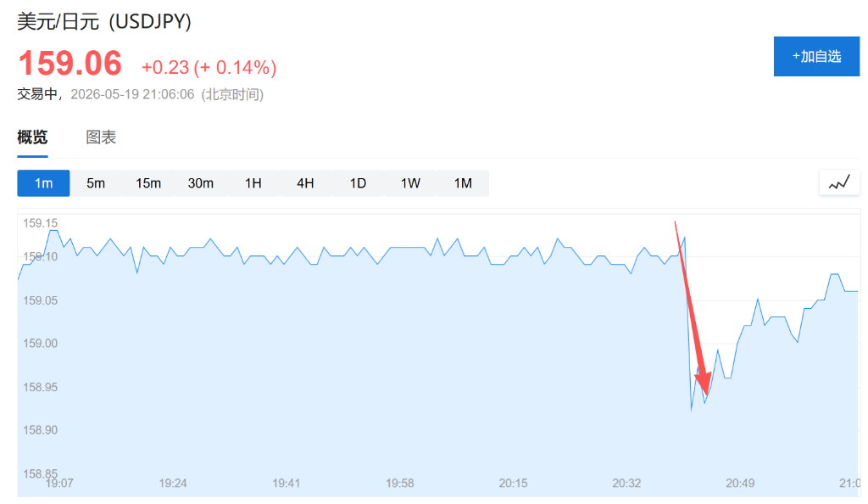The image size is (868, 504).
Task: Open the 图表 tab
Action: [101, 137]
